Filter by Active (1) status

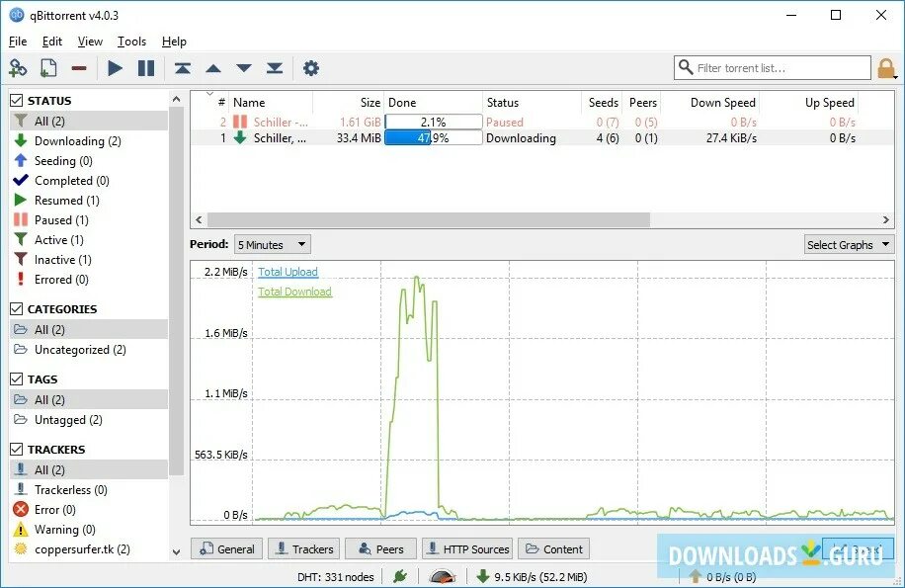90,239
